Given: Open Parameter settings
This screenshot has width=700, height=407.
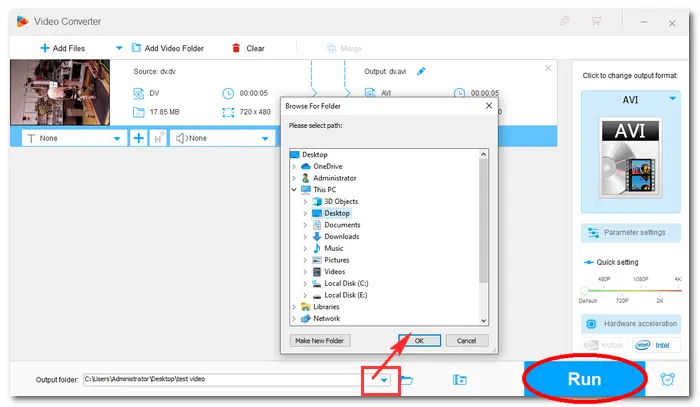Looking at the screenshot, I should pyautogui.click(x=630, y=233).
